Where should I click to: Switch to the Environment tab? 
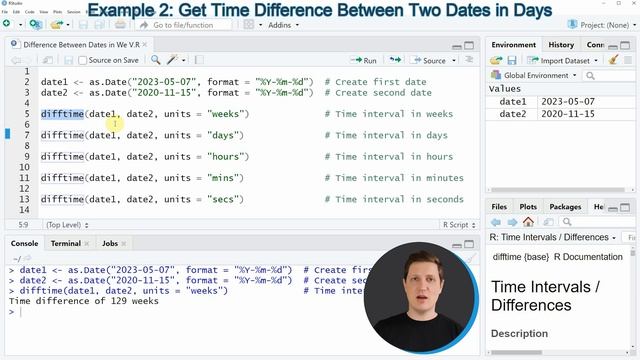click(513, 44)
